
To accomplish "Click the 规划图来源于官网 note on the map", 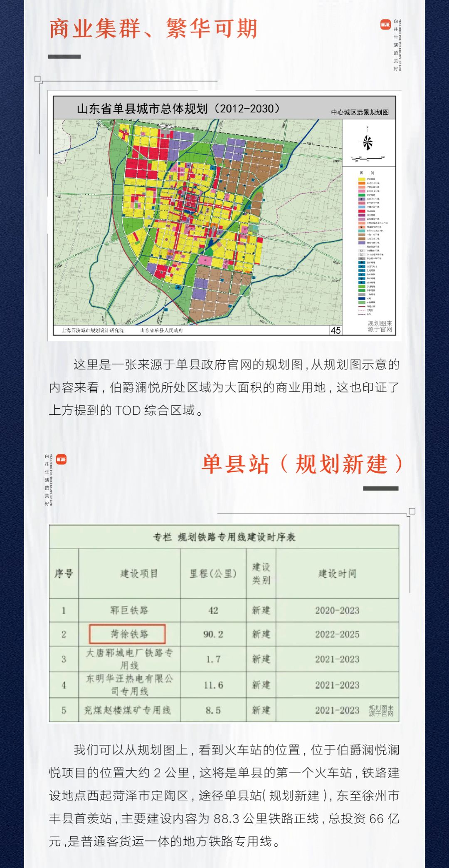I will (x=380, y=326).
